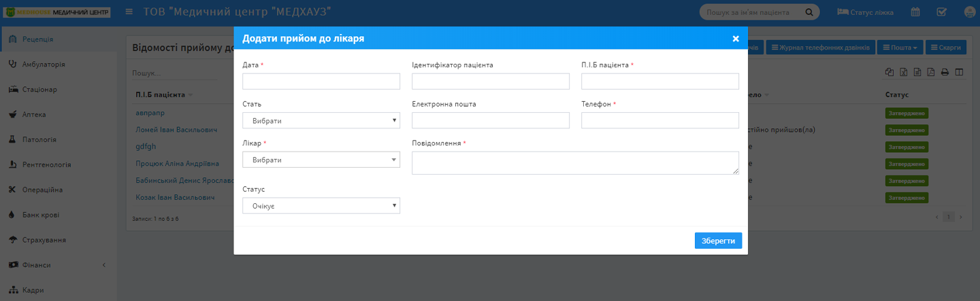Open the Статус dropdown showing Очікує

[x=321, y=206]
